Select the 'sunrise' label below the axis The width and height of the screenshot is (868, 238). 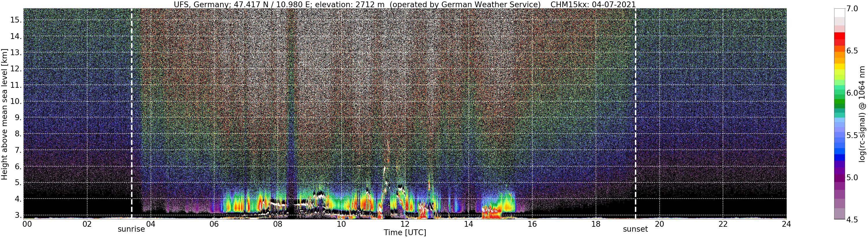pyautogui.click(x=131, y=229)
